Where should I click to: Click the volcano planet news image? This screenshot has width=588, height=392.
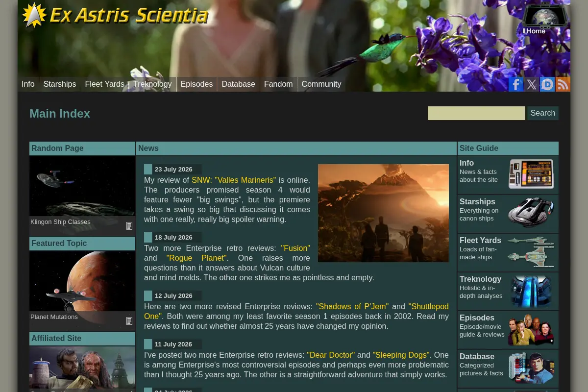pos(383,213)
